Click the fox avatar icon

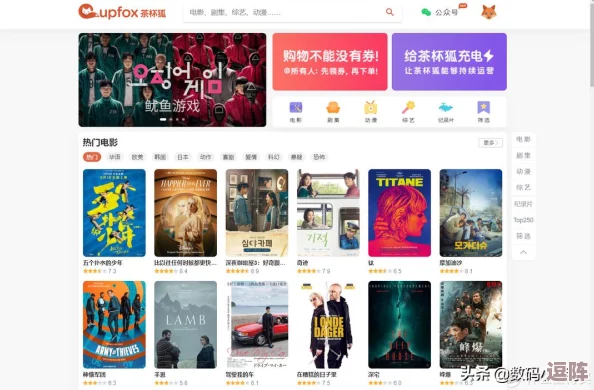pyautogui.click(x=489, y=13)
